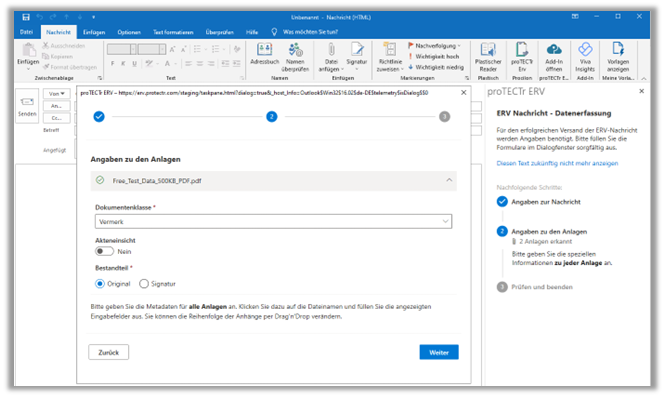The image size is (665, 397).
Task: Click Format übertragen painter icon
Action: (46, 67)
